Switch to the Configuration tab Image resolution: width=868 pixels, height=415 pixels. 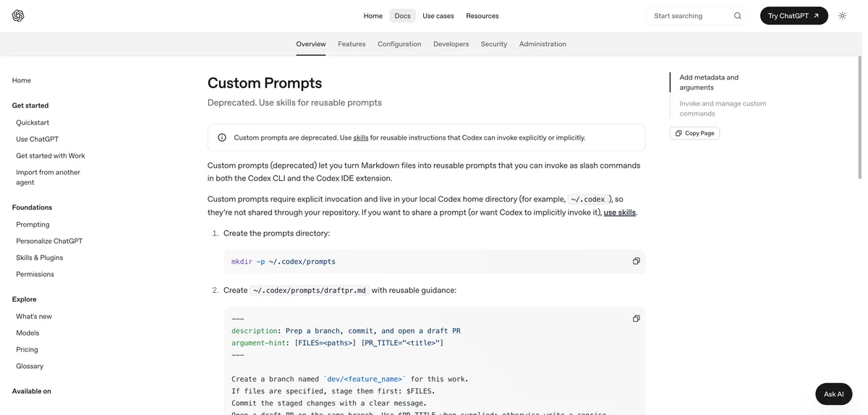[x=399, y=44]
